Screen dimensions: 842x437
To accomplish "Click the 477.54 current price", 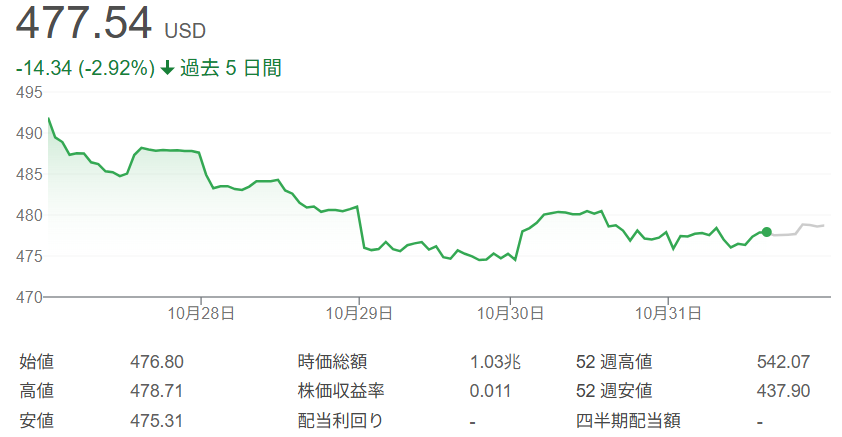I will (x=84, y=23).
